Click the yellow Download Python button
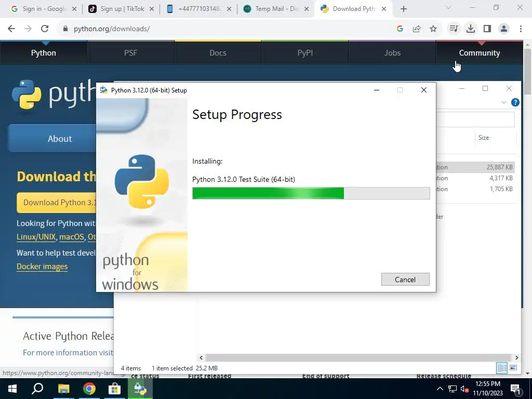 (57, 203)
